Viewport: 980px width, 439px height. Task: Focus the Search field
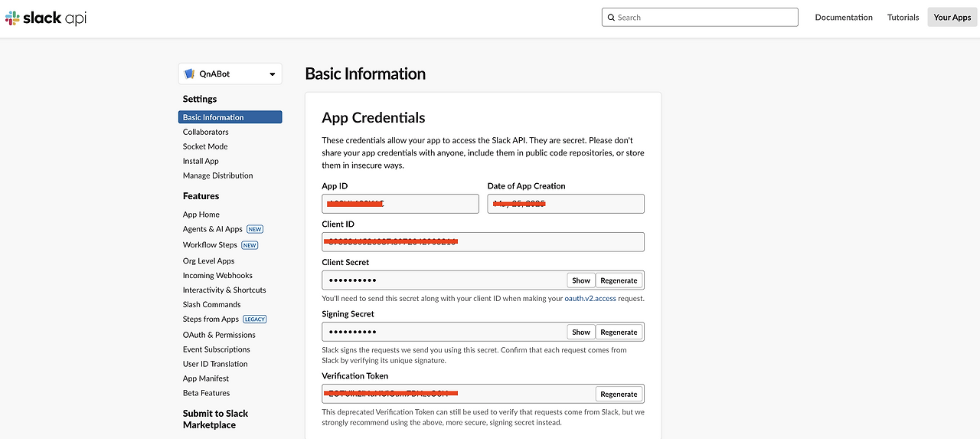(701, 17)
